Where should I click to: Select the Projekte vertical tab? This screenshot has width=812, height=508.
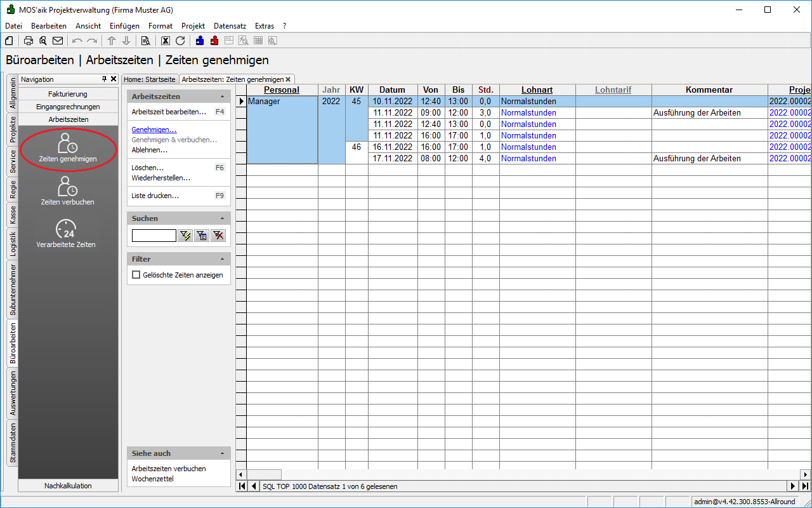(x=13, y=130)
